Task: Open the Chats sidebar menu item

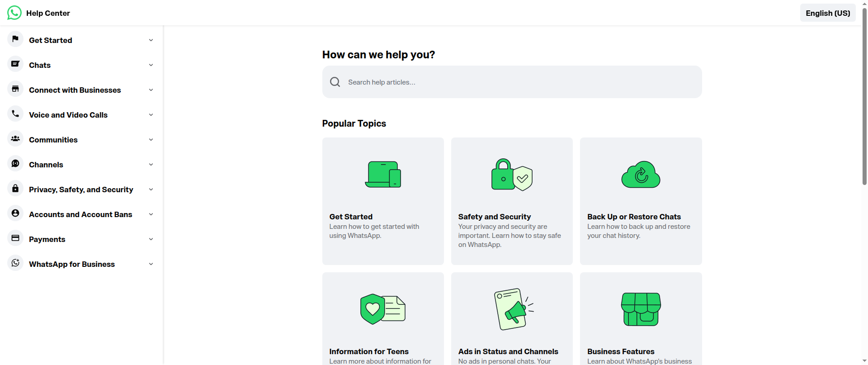Action: coord(40,65)
